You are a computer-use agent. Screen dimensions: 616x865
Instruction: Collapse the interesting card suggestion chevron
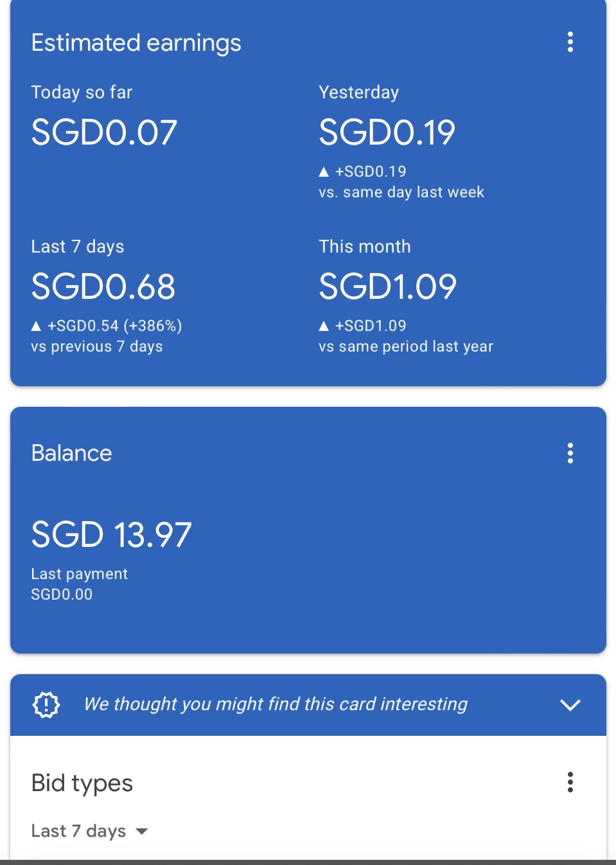tap(570, 705)
